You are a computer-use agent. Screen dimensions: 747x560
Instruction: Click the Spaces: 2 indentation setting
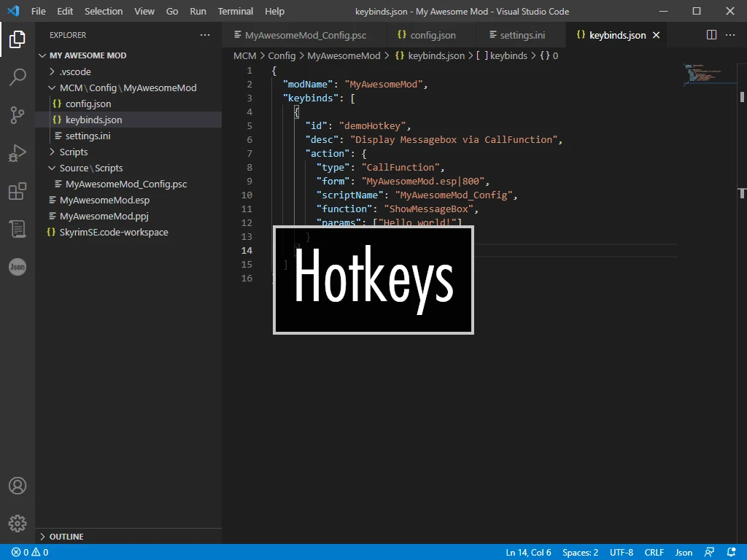point(580,553)
